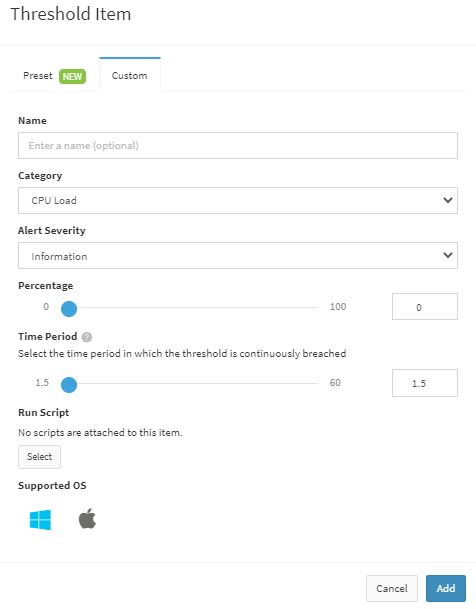The image size is (476, 609).
Task: Open the CPU Load category combo box
Action: coord(238,200)
